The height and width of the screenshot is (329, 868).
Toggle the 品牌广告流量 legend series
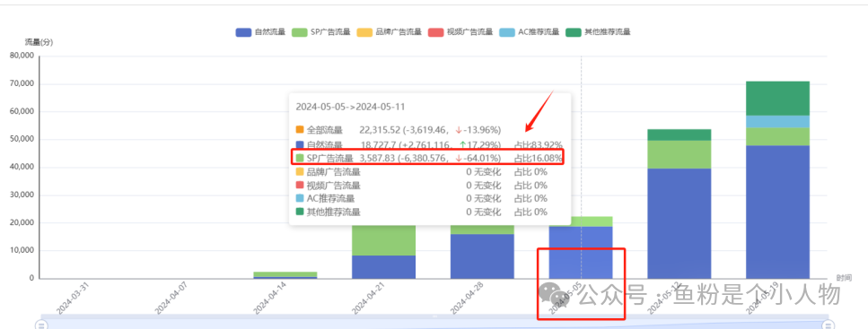click(x=390, y=32)
